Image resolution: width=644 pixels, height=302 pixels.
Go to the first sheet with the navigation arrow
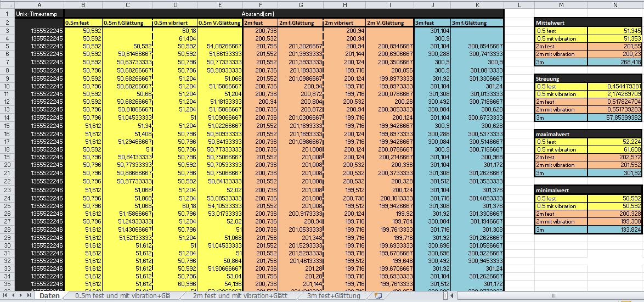click(x=5, y=295)
